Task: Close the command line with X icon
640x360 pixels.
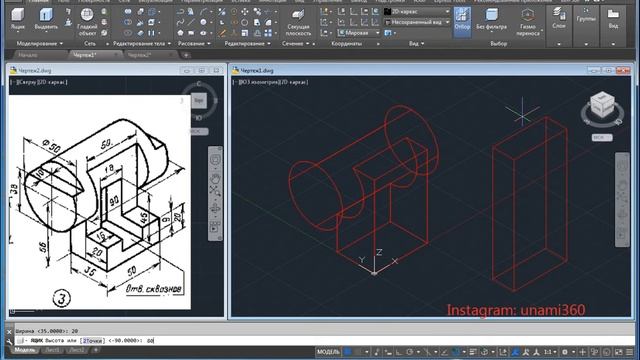Action: coord(9,332)
